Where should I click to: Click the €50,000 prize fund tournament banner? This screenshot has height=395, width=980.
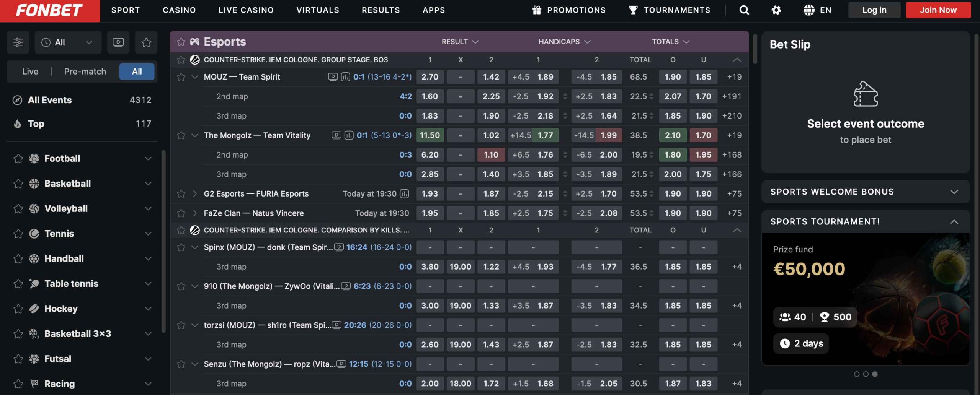pos(866,299)
